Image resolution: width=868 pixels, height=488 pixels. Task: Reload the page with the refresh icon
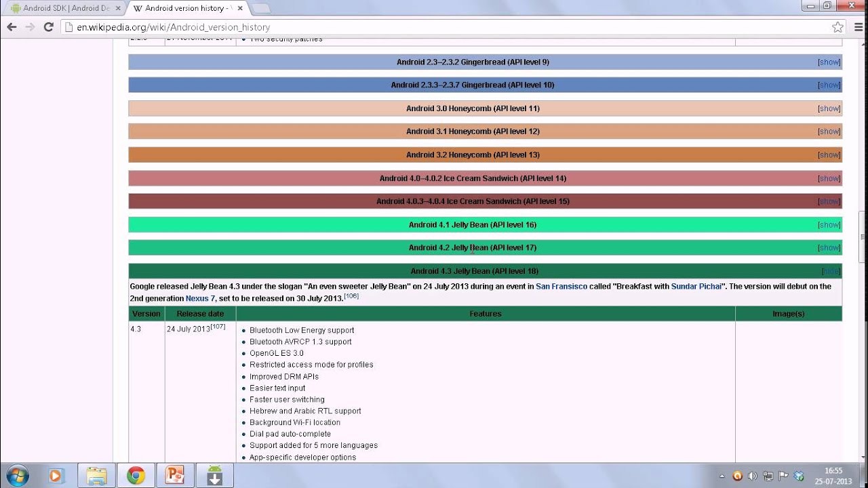tap(48, 27)
